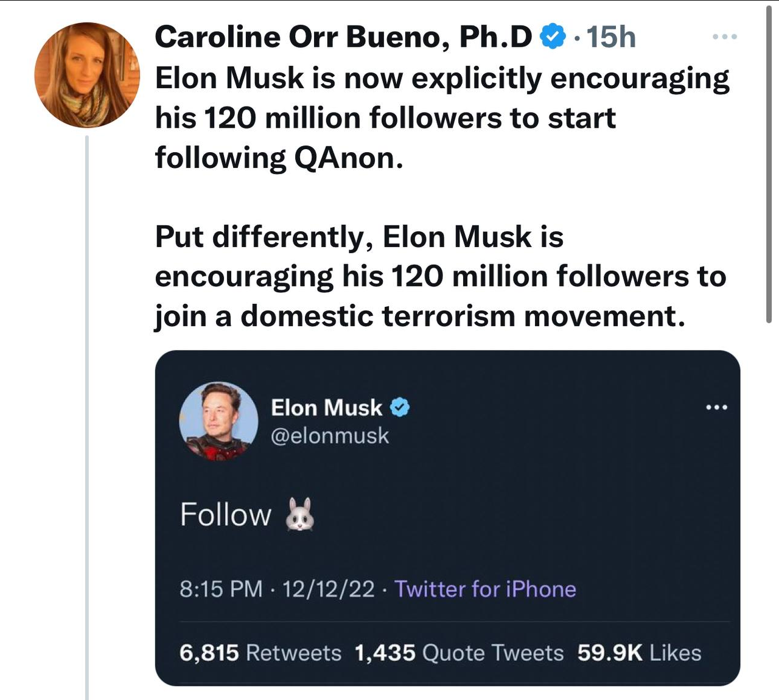Click Elon Musk's verified checkmark badge
Image resolution: width=779 pixels, height=700 pixels.
click(x=400, y=407)
